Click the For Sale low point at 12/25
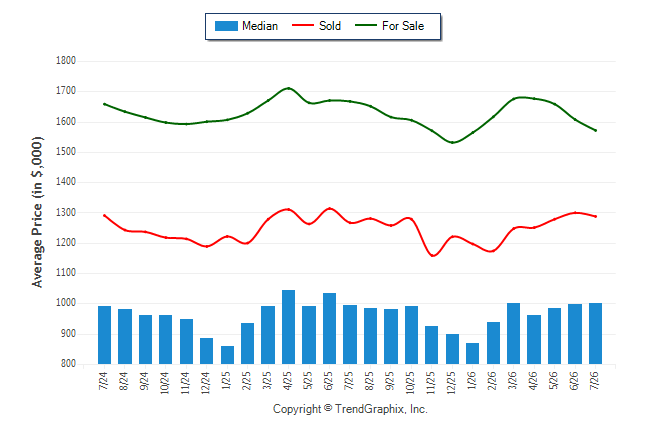The height and width of the screenshot is (434, 646). [x=452, y=143]
